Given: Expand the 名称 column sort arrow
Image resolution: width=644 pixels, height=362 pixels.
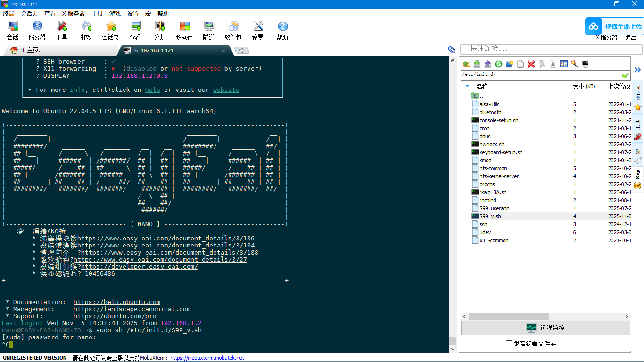Looking at the screenshot, I should (467, 86).
